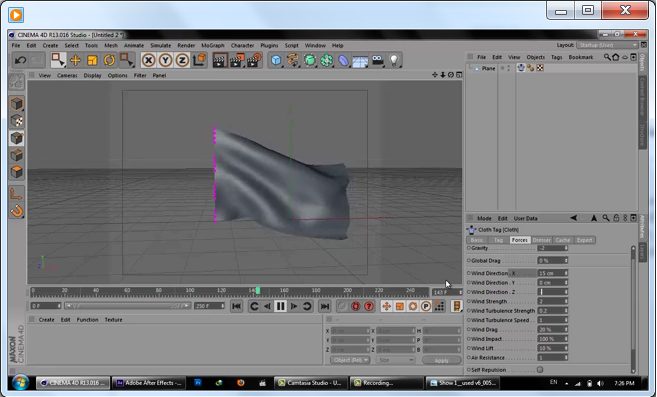Enable the Self Repulsion checkbox
The width and height of the screenshot is (657, 397).
540,370
